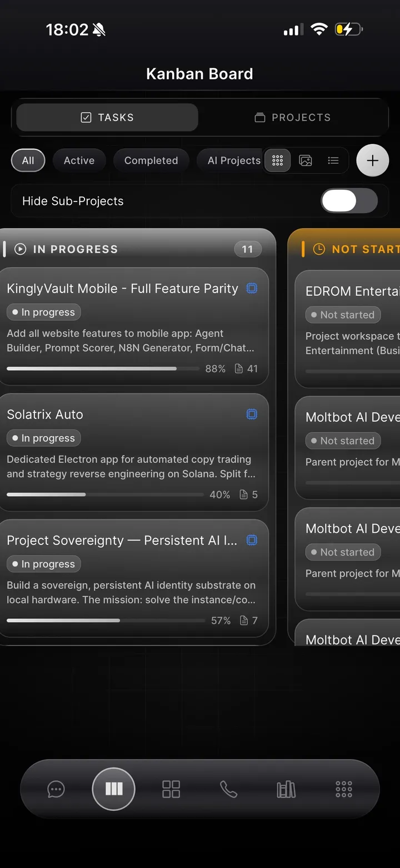Open the four-square dashboard icon in bottom bar
The width and height of the screenshot is (400, 868).
(171, 789)
